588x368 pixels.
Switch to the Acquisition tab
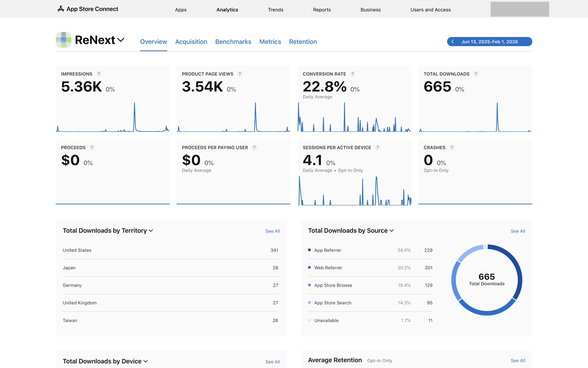coord(191,42)
